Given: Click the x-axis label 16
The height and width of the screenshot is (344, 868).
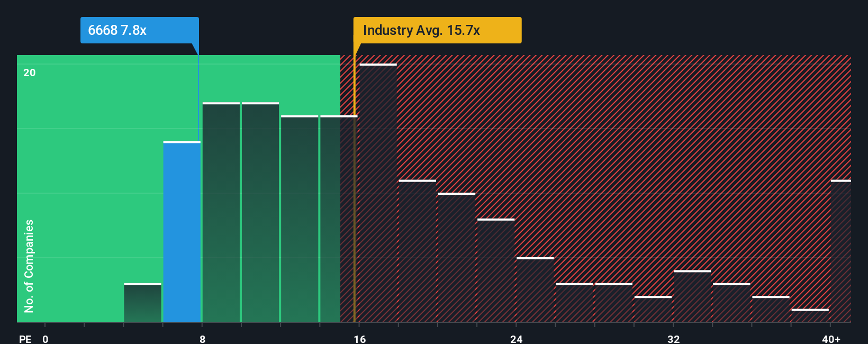Looking at the screenshot, I should click(x=359, y=339).
